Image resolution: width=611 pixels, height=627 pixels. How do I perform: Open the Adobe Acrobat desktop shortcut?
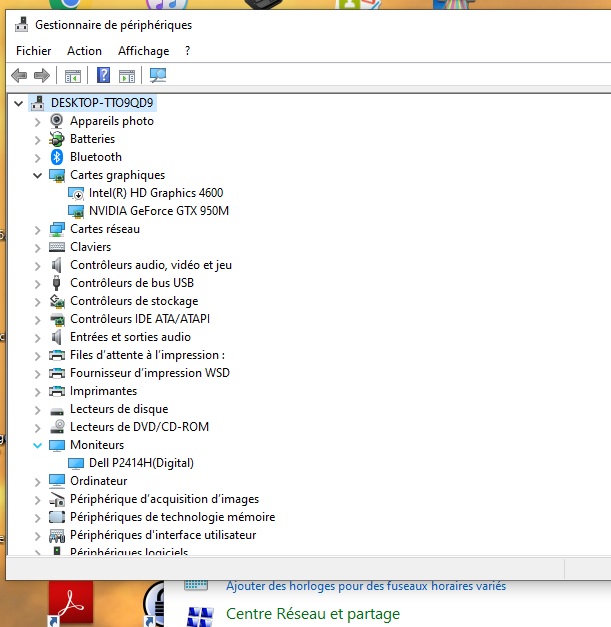coord(71,603)
